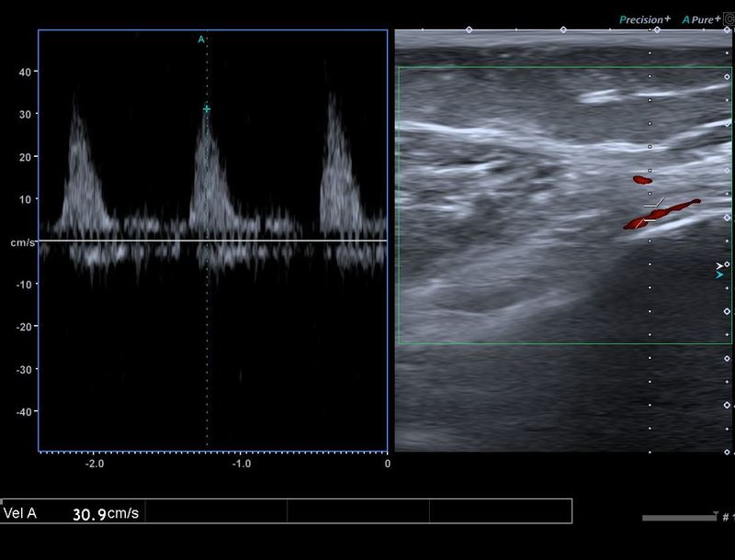Click the empty second measurement results cell
Screen dimensions: 735x560
(x=216, y=511)
